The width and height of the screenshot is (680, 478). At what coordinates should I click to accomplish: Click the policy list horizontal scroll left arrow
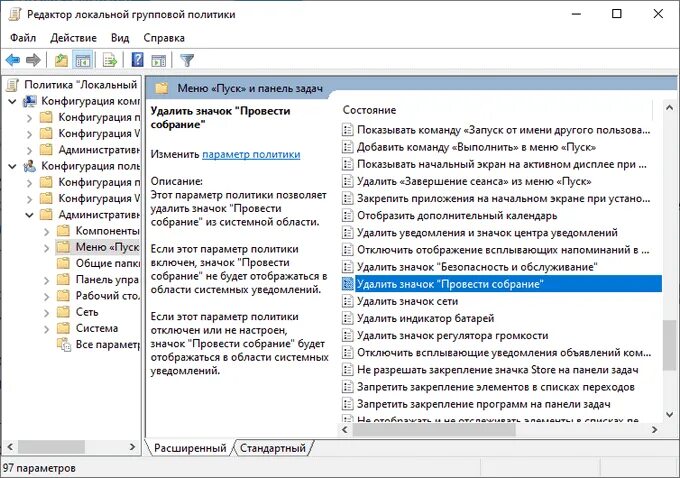pyautogui.click(x=345, y=429)
